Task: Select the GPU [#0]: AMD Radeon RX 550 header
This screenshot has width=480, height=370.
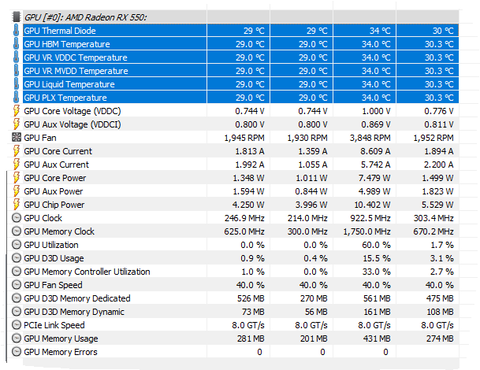Action: 85,17
